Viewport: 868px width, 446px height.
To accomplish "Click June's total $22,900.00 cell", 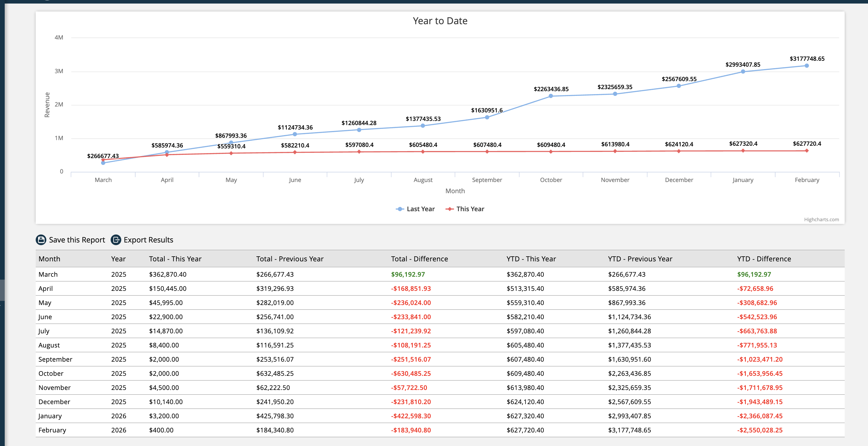I will 166,317.
